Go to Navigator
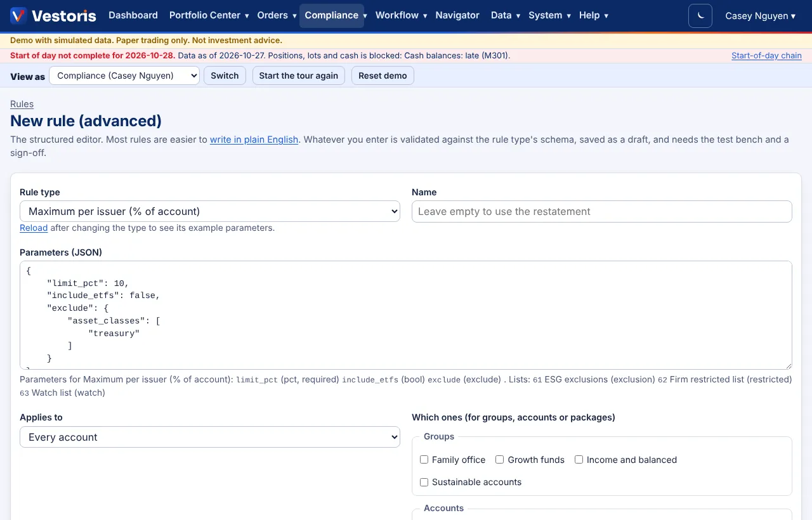Image resolution: width=812 pixels, height=520 pixels. point(457,15)
